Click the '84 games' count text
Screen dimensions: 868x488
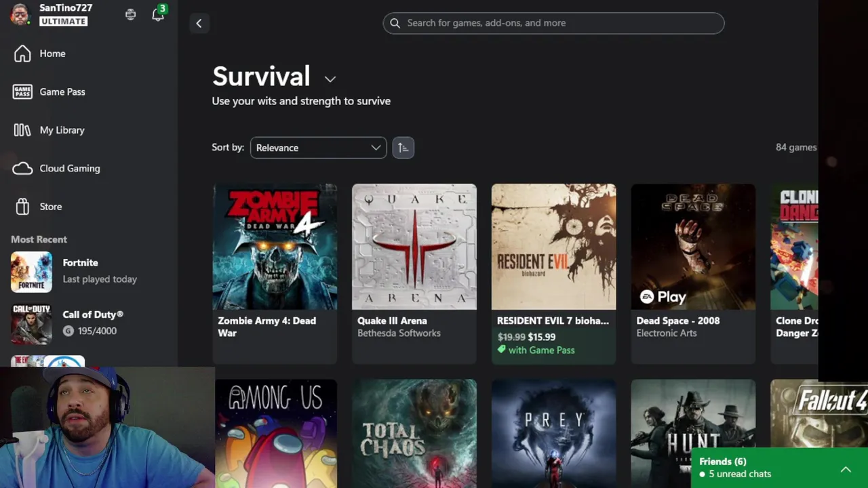(796, 147)
